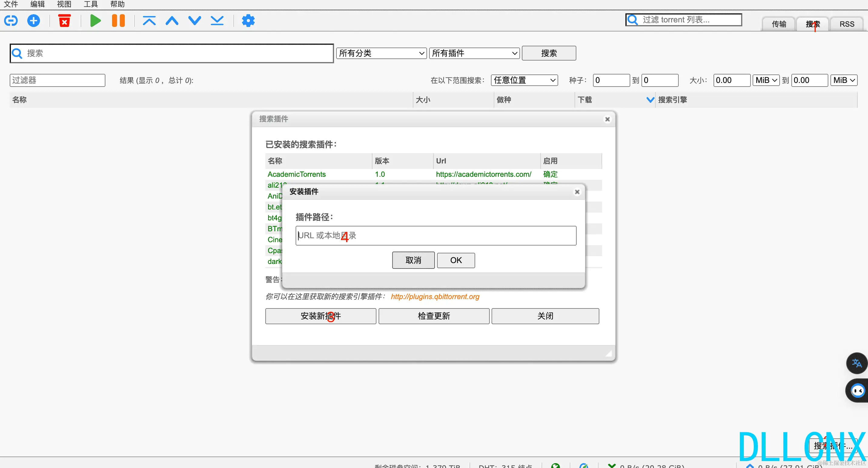Open the 任意位置 search scope dropdown
Viewport: 868px width, 468px height.
tap(524, 80)
